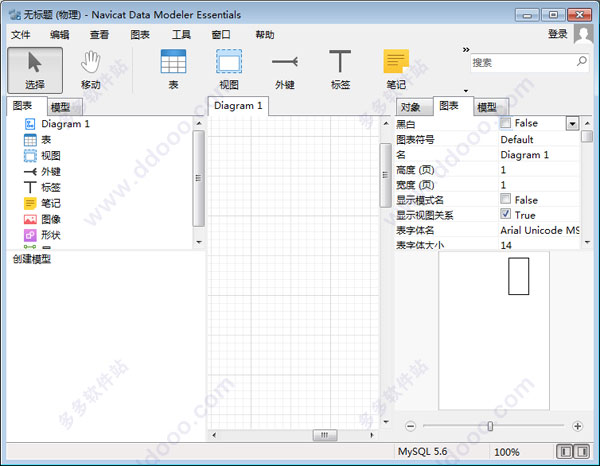Click the 高度 (页) value
The height and width of the screenshot is (466, 600).
(503, 170)
